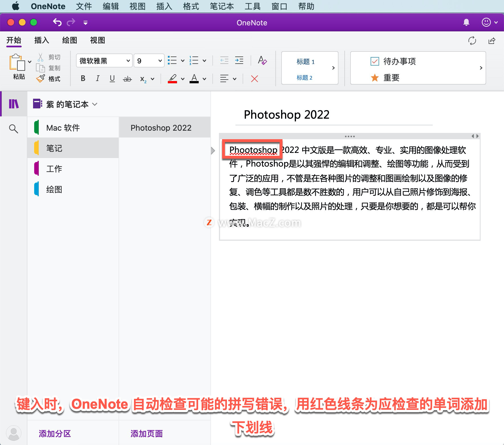Open the 帮助 menu in menu bar
504x445 pixels.
(x=306, y=6)
